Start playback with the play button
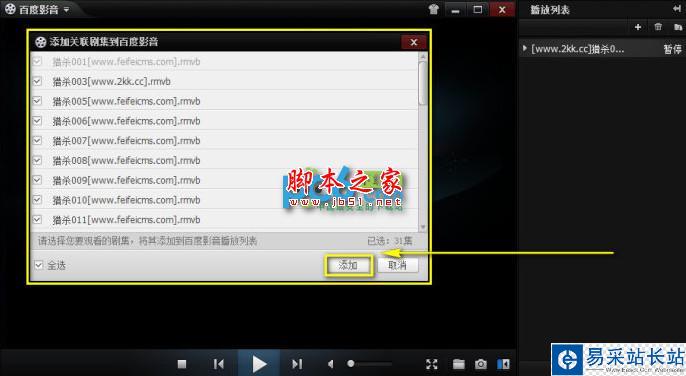The height and width of the screenshot is (376, 686). [259, 364]
